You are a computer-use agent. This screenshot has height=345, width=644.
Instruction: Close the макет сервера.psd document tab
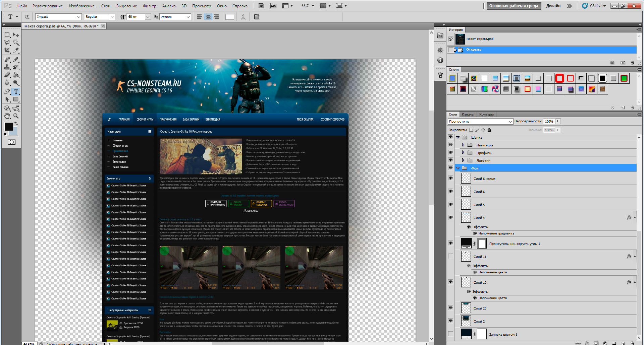click(x=103, y=26)
